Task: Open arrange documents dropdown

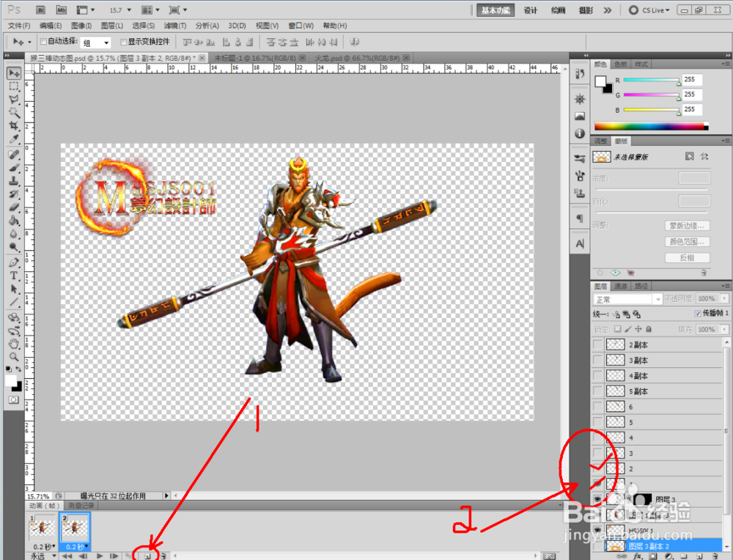Action: click(150, 10)
